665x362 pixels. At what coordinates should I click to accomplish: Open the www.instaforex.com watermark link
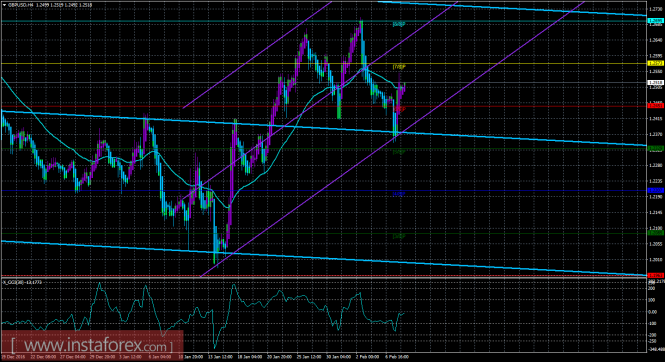tap(92, 345)
